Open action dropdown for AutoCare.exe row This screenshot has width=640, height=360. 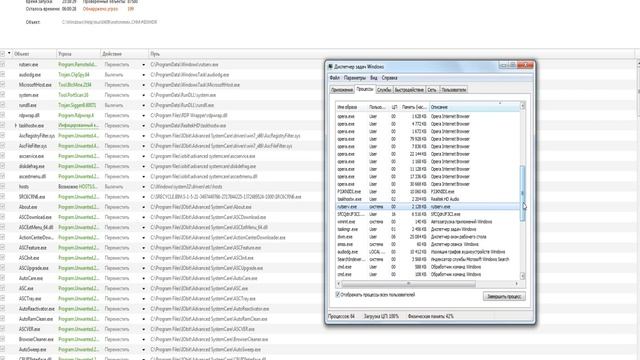(x=143, y=278)
